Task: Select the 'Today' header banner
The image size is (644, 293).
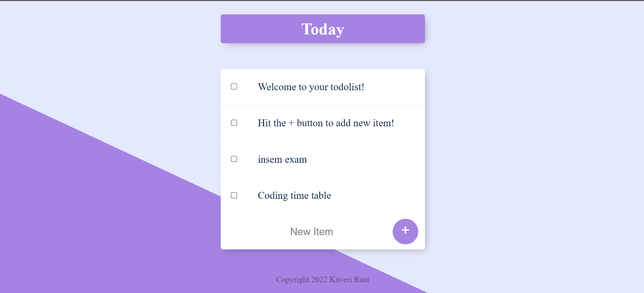Action: tap(323, 29)
